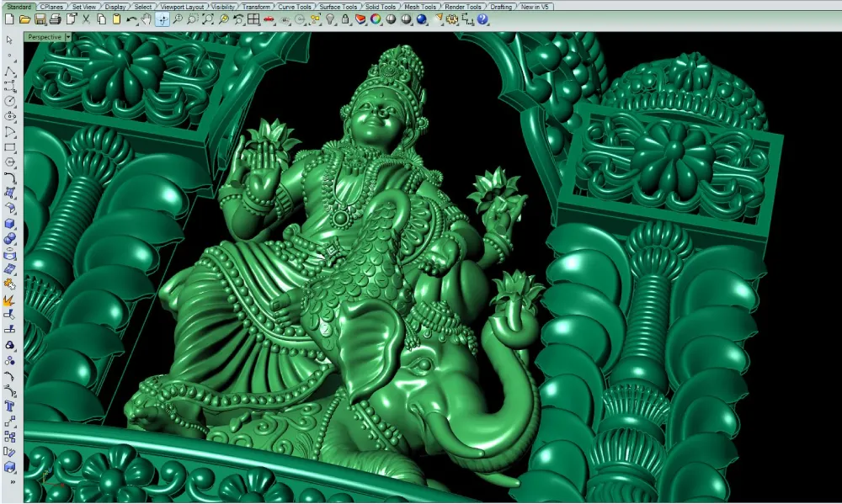Open the Edit Layers icon
The image size is (842, 504).
tap(360, 19)
